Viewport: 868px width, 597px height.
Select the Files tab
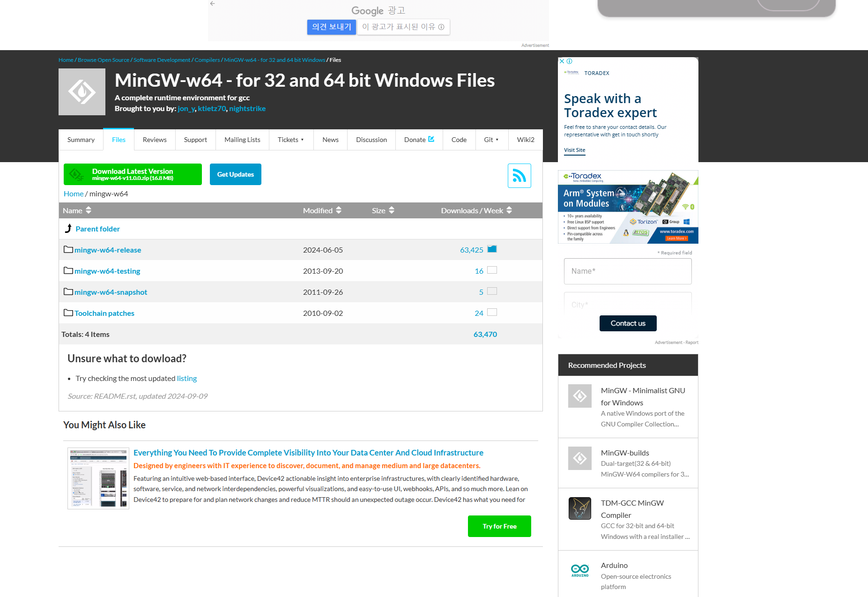coord(119,140)
